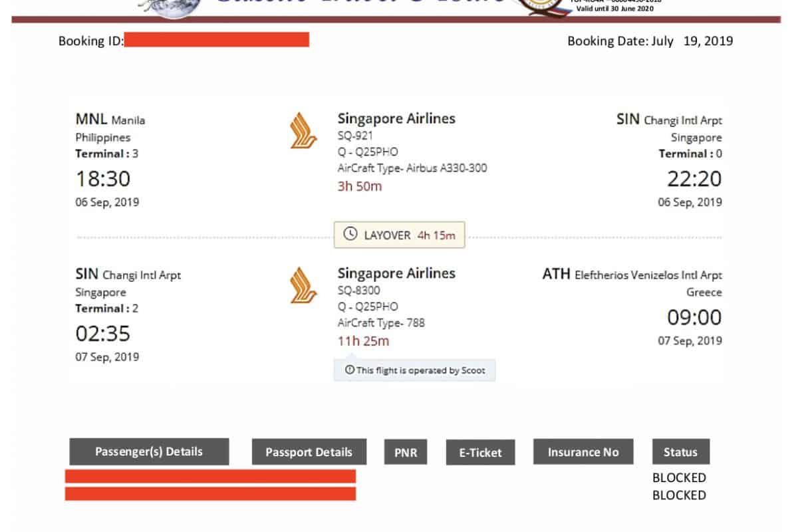Select the Passenger(s) Details column header
Viewport: 798px width, 532px height.
149,452
